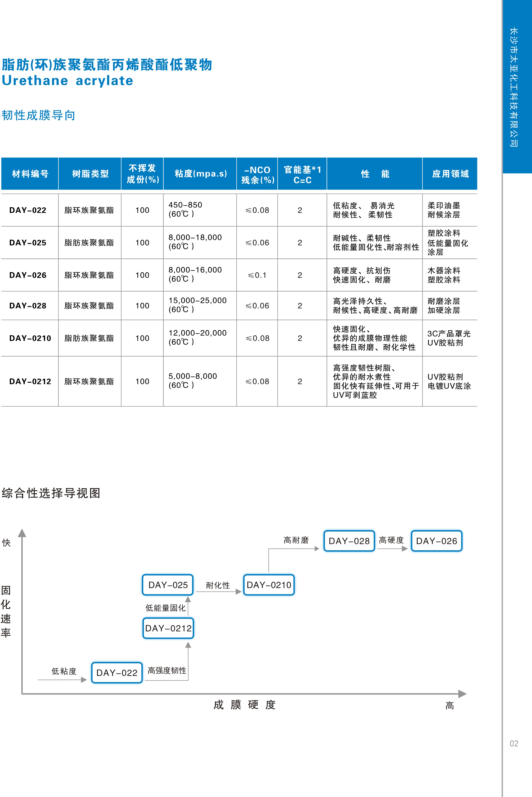Select the DAY-022 table row label

tap(28, 210)
